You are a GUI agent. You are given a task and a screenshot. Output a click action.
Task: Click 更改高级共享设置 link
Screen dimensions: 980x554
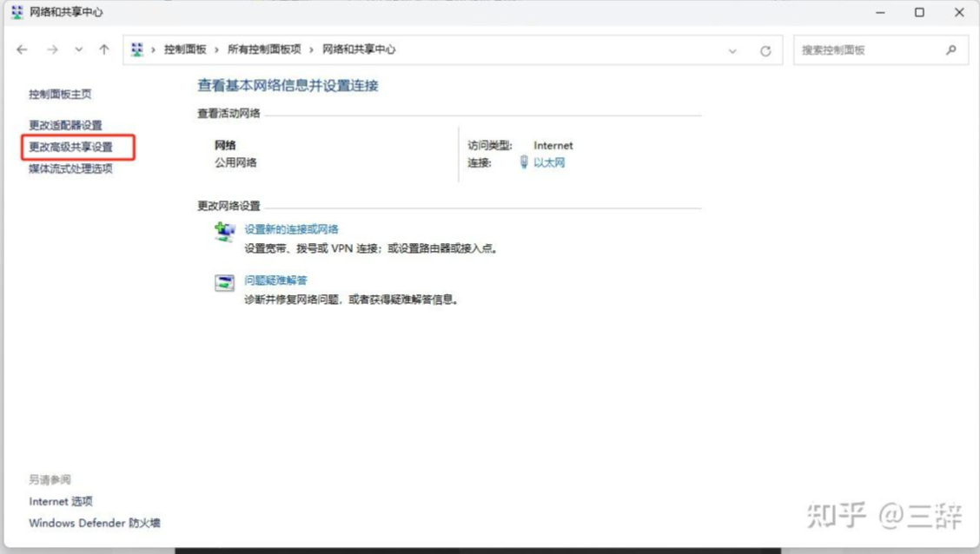pyautogui.click(x=70, y=147)
